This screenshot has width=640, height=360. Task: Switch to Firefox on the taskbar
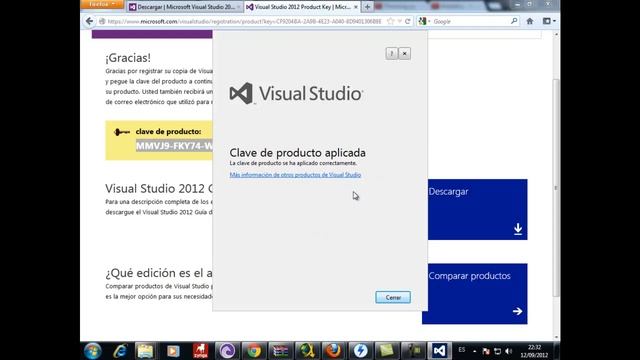[333, 351]
